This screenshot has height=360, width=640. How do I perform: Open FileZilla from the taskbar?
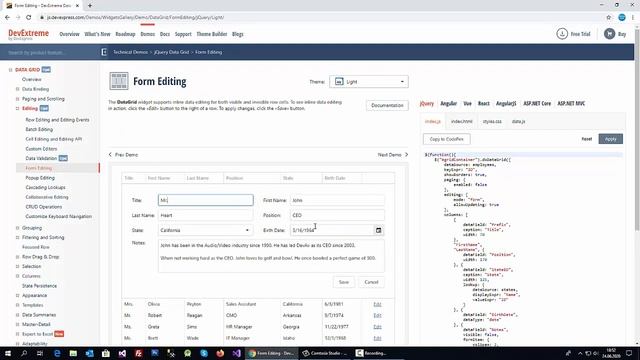(138, 353)
